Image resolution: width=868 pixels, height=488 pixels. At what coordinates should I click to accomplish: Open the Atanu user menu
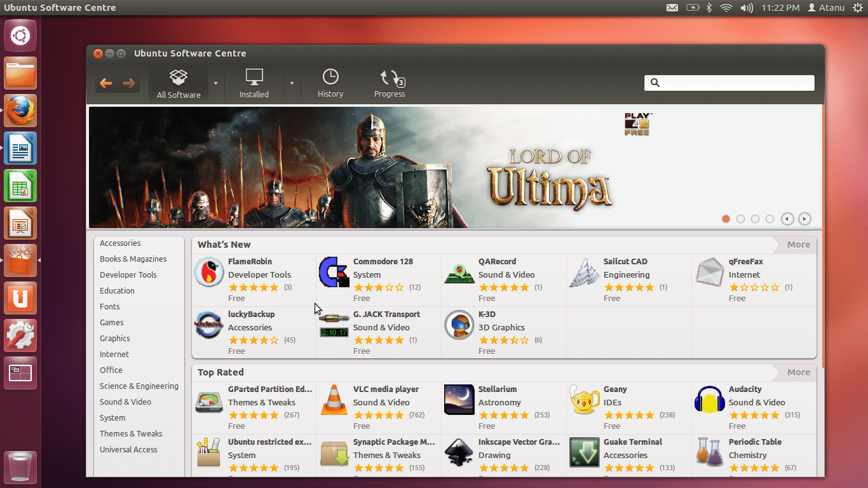tap(826, 8)
